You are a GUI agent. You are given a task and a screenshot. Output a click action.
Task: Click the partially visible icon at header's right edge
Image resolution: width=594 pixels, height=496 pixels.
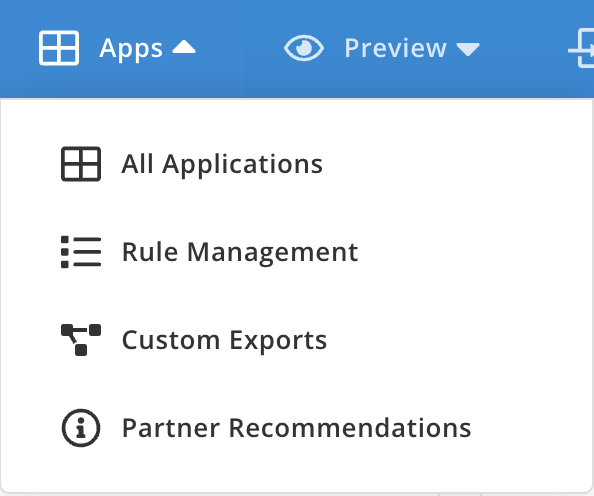(581, 48)
